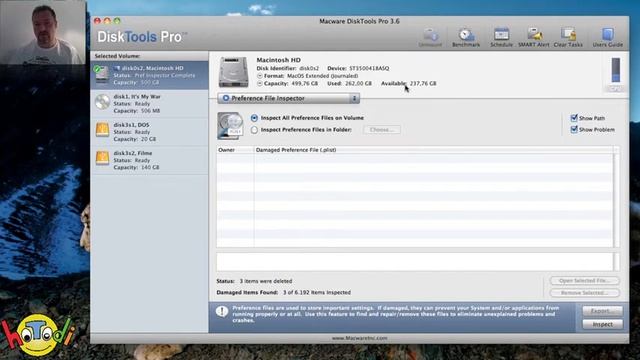Click the preference inspector disk icon
The image size is (640, 360).
coord(230,126)
